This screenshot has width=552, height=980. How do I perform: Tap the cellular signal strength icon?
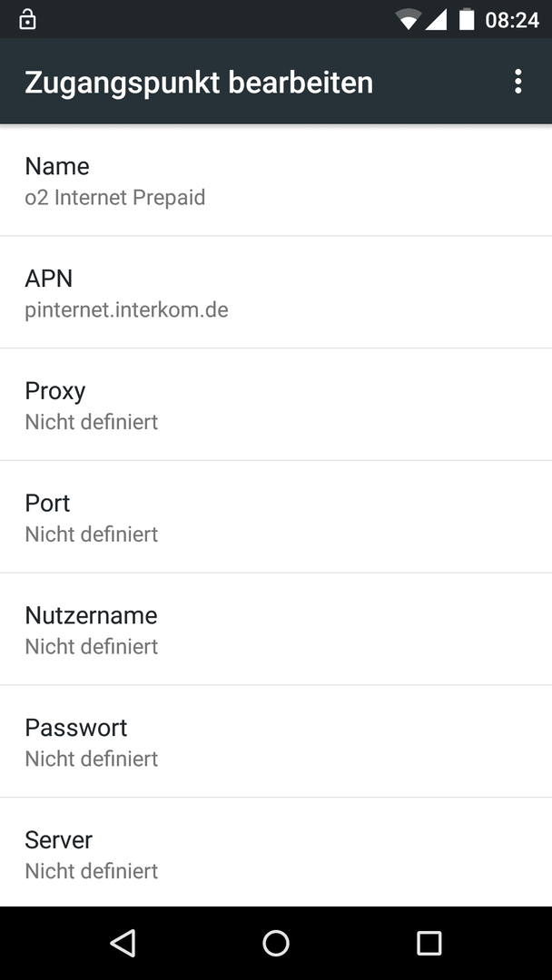436,20
